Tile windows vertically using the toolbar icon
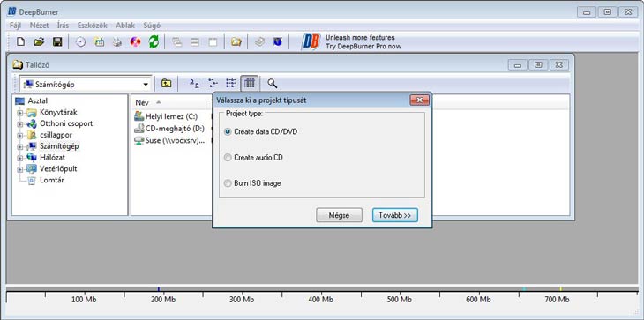644x320 pixels. click(x=213, y=41)
